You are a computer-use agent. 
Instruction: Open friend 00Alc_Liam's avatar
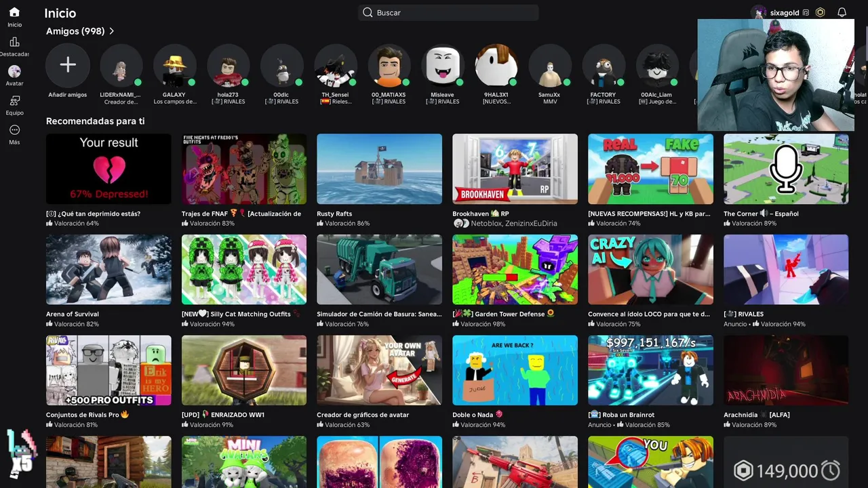coord(656,66)
